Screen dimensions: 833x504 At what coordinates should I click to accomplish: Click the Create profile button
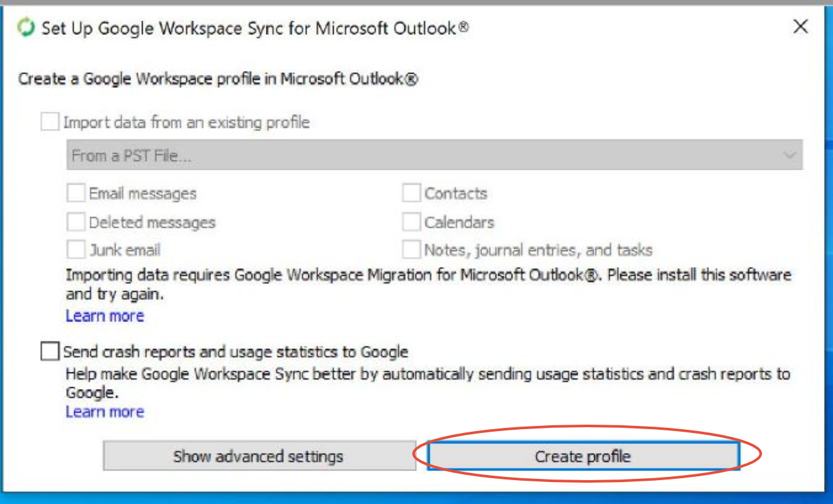583,456
